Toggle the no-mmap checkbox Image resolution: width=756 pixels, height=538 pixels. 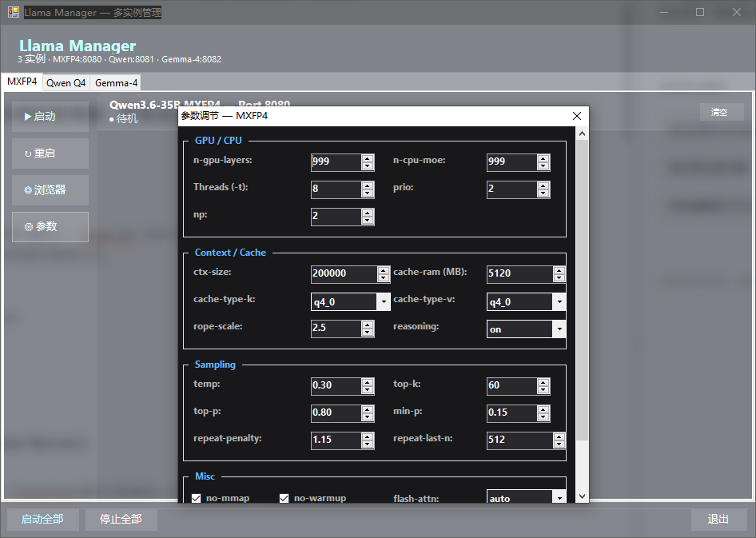click(197, 498)
